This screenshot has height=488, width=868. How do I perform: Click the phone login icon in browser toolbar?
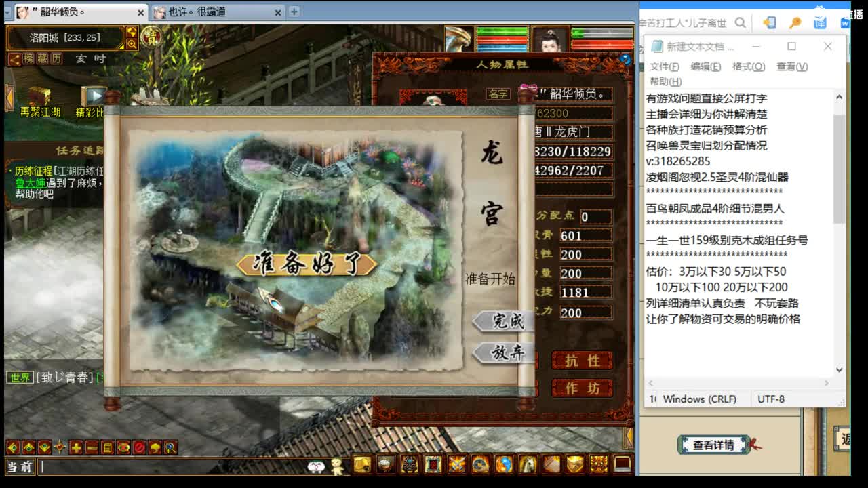769,23
